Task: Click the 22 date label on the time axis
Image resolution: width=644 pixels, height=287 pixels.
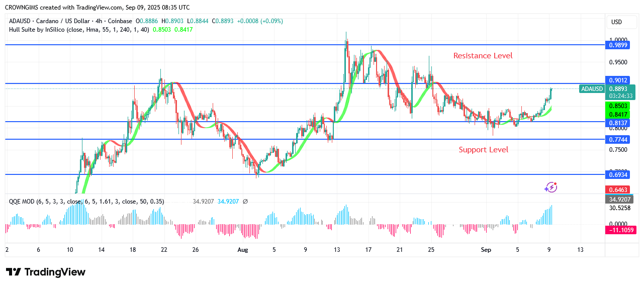Action: (x=164, y=250)
